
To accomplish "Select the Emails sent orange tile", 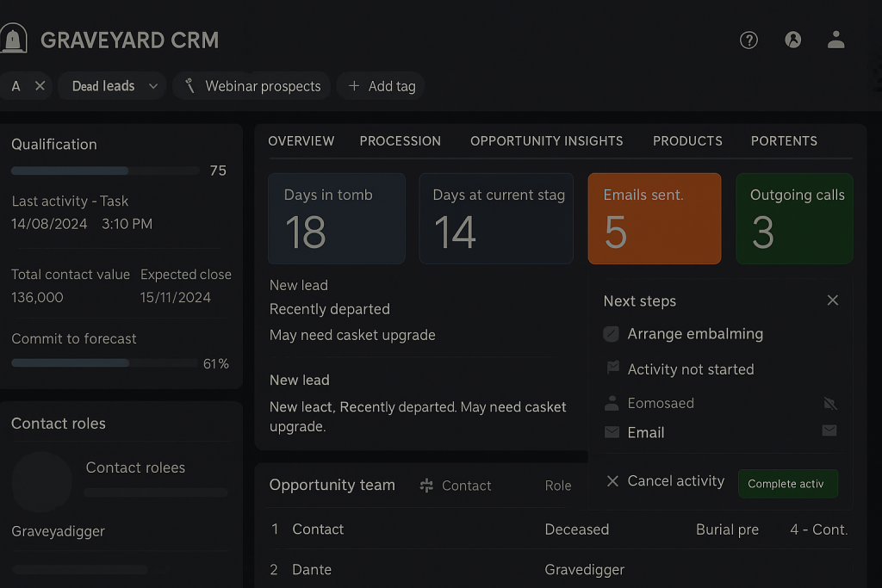I will click(654, 218).
